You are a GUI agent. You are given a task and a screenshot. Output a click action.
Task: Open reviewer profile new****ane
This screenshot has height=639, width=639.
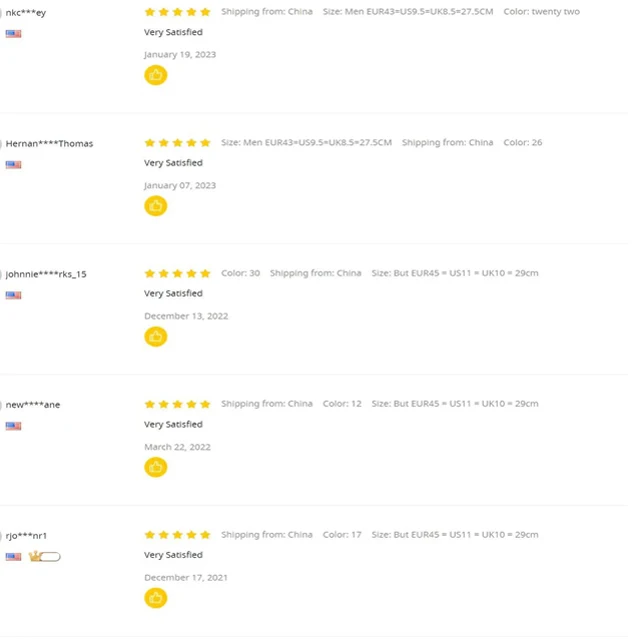(x=33, y=405)
